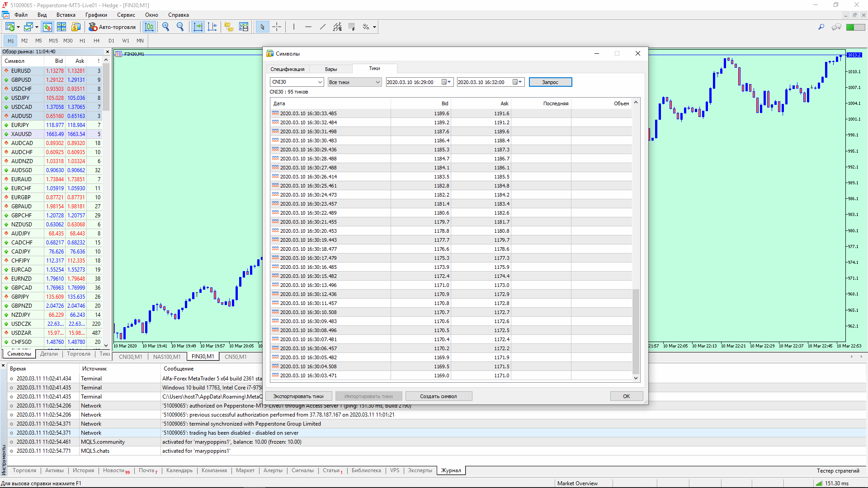This screenshot has width=868, height=488.
Task: Open the new chart tool
Action: (x=9, y=27)
